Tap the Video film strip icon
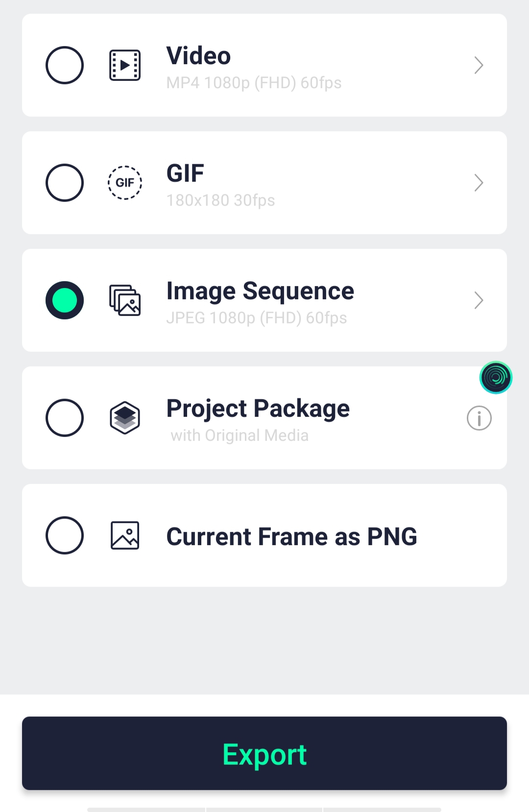The height and width of the screenshot is (812, 529). point(125,65)
